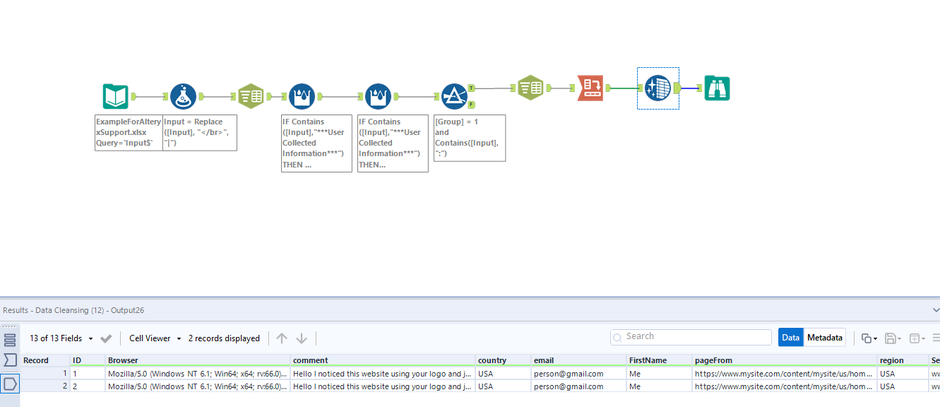This screenshot has height=407, width=940.
Task: Select the first Multi-Row Formula tool
Action: tap(302, 96)
